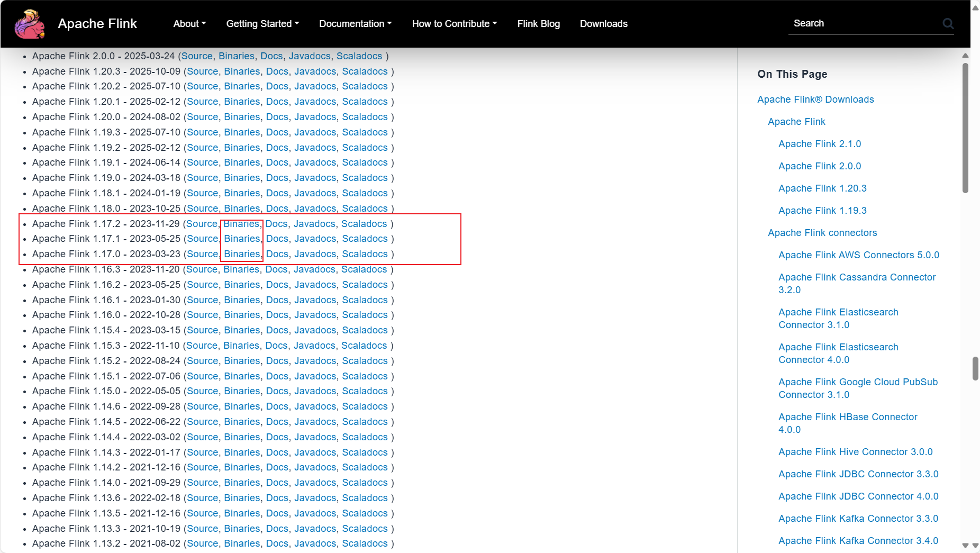Jump to Apache Flink 2.0.0 in sidebar
Viewport: 980px width, 553px height.
pyautogui.click(x=820, y=166)
